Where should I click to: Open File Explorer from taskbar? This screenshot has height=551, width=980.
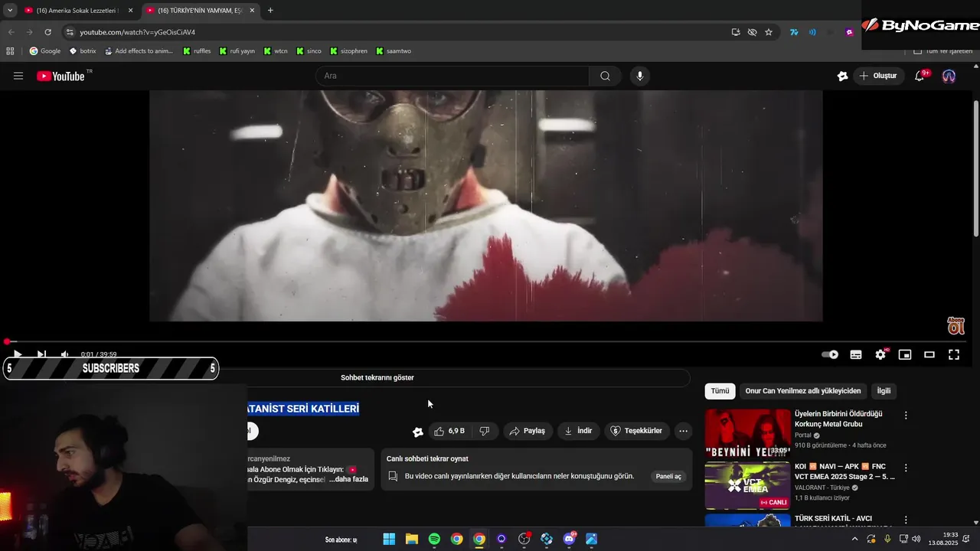412,539
